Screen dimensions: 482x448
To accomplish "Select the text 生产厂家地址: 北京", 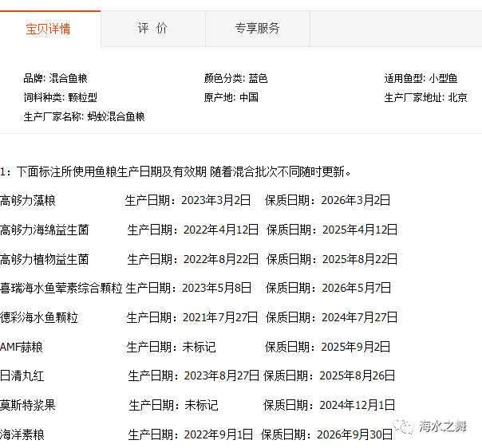I will pos(426,97).
